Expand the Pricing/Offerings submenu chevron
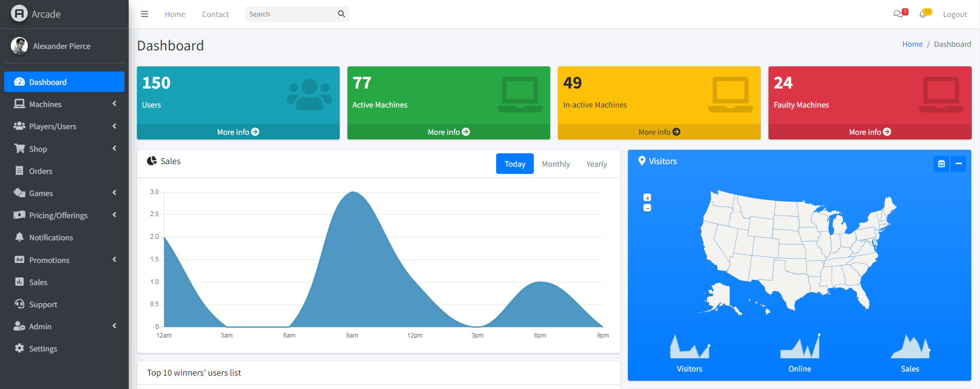The width and height of the screenshot is (980, 389). click(114, 215)
